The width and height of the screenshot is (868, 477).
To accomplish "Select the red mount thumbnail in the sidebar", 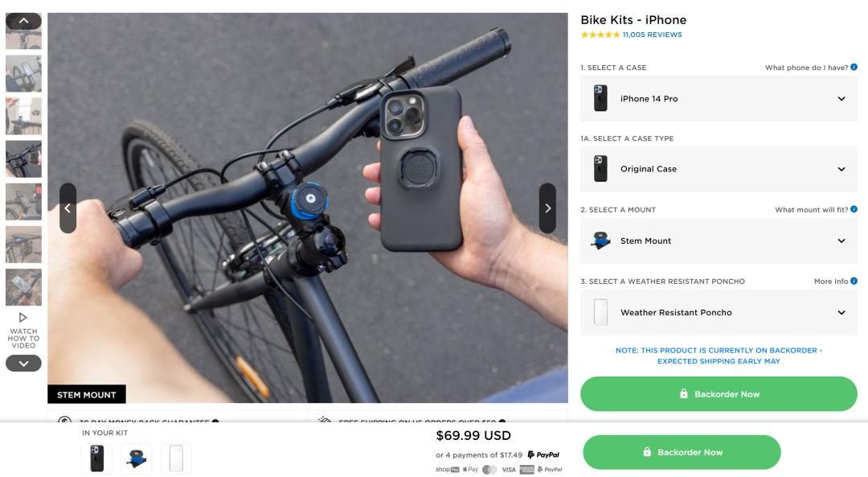I will pyautogui.click(x=23, y=200).
